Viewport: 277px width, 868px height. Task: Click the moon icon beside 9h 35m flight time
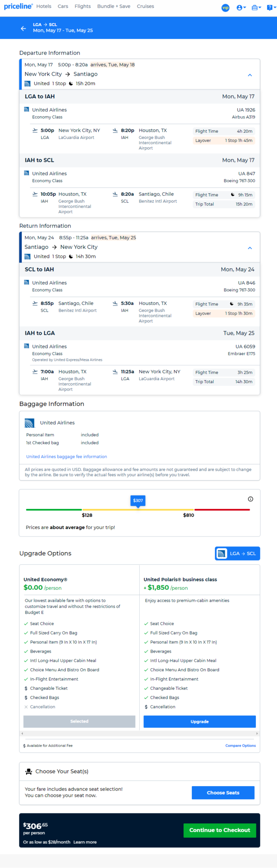pos(232,304)
